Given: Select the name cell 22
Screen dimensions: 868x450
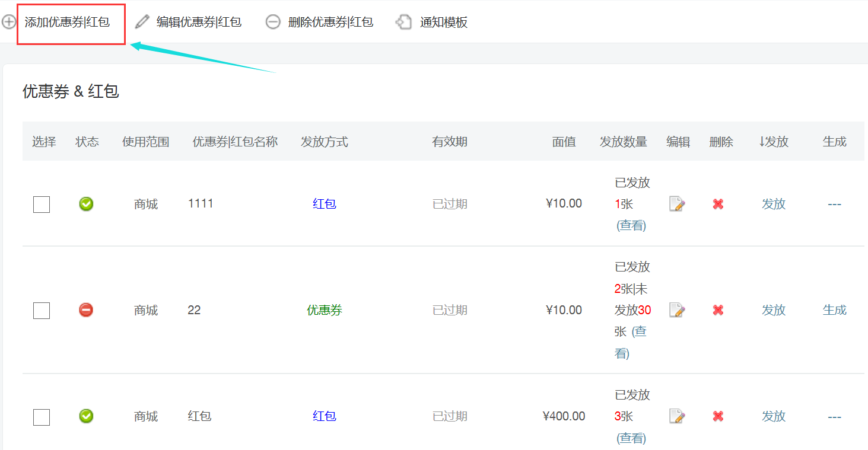Looking at the screenshot, I should pyautogui.click(x=194, y=309).
